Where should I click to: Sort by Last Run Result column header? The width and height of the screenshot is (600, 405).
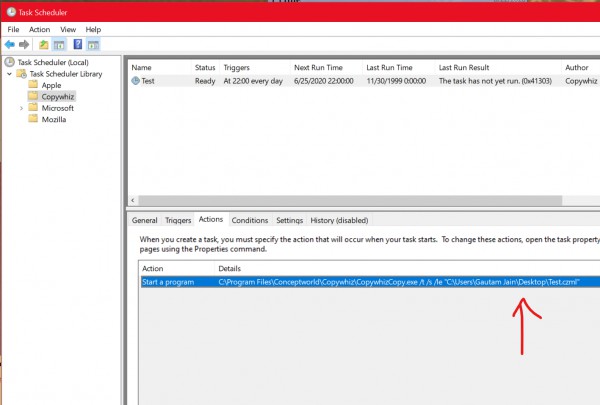(x=498, y=68)
